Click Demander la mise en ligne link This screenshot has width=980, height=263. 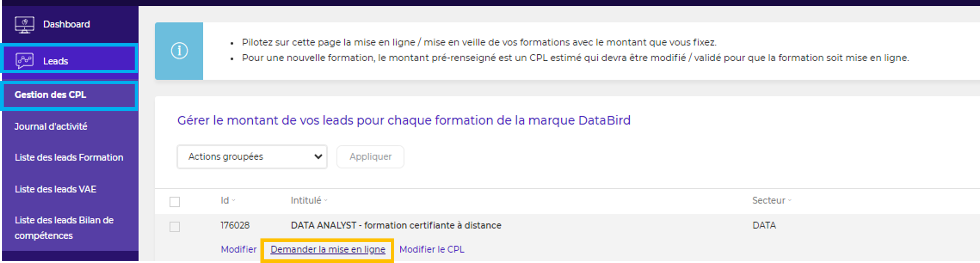point(328,250)
